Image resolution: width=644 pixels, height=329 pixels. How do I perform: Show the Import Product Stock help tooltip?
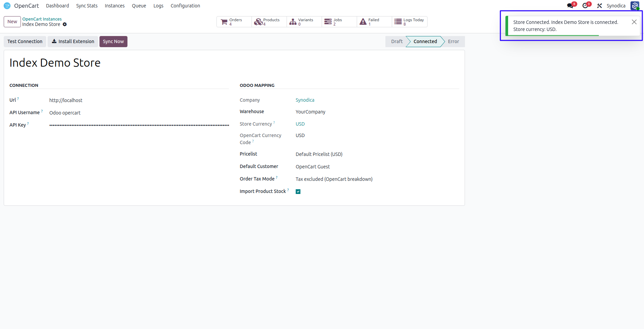(288, 190)
